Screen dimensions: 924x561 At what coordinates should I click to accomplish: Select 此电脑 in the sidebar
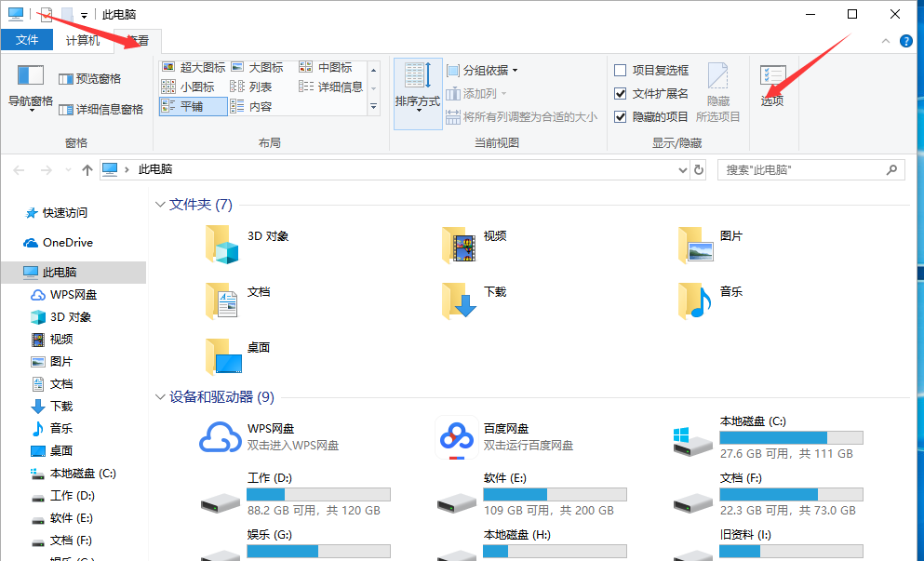(x=59, y=272)
